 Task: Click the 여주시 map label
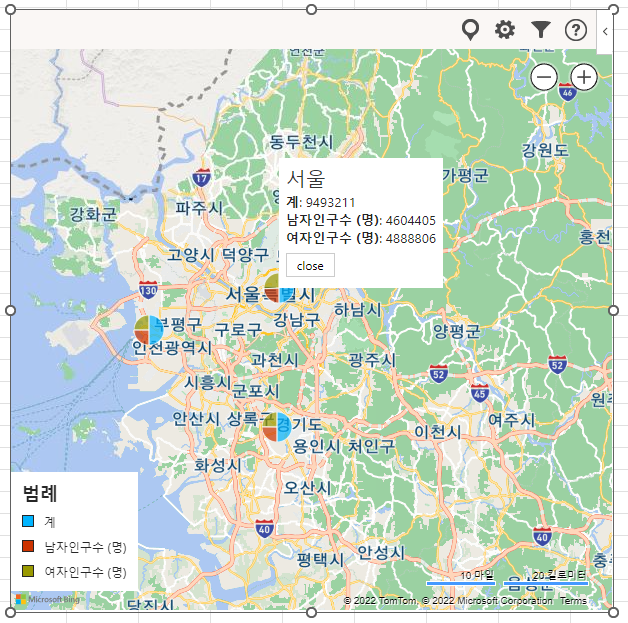pyautogui.click(x=512, y=420)
